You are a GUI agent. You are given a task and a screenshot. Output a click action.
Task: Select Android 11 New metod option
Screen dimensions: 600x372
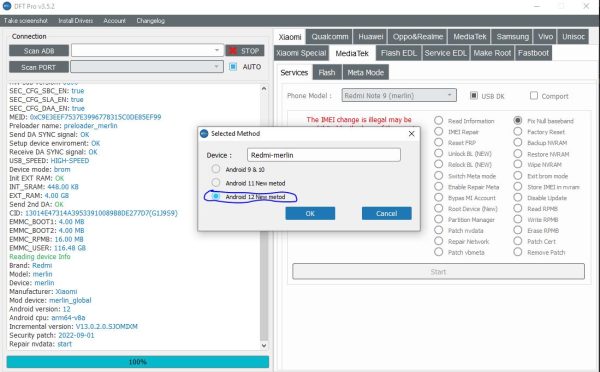pyautogui.click(x=216, y=183)
